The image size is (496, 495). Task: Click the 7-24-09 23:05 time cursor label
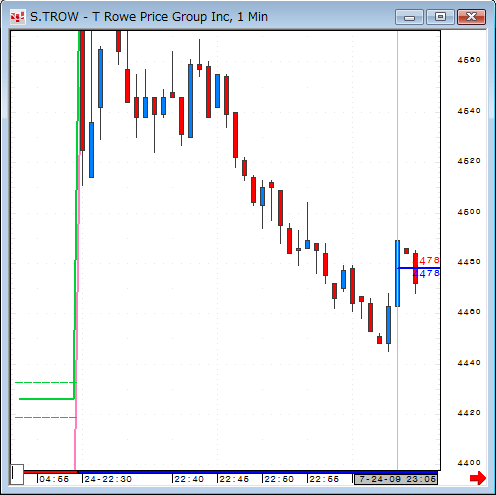(396, 479)
